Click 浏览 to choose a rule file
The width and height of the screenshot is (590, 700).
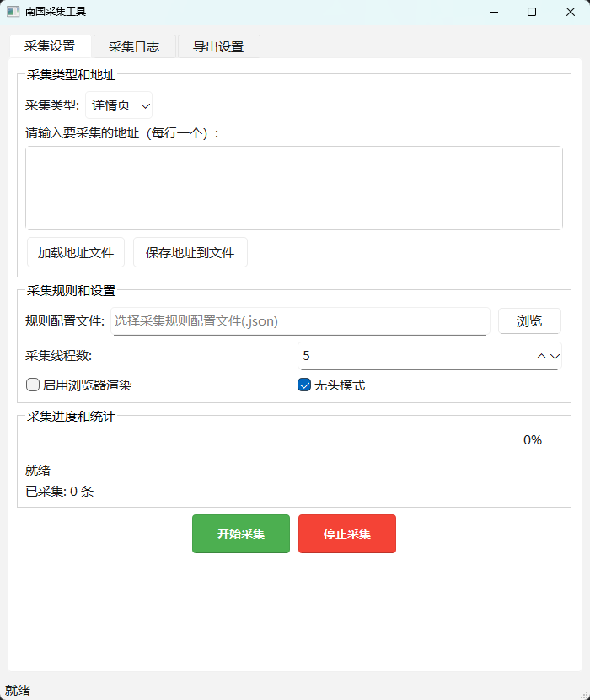[529, 321]
